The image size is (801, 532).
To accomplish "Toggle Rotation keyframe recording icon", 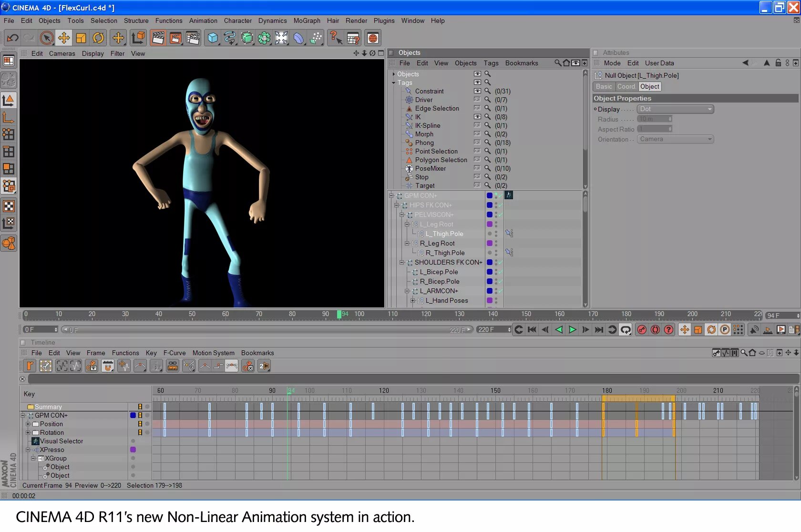I will pos(711,329).
